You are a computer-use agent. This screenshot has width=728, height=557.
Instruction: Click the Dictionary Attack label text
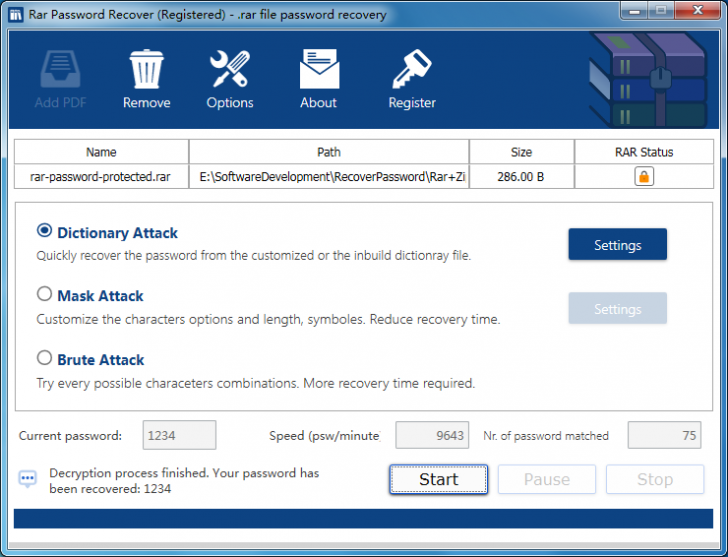tap(117, 233)
